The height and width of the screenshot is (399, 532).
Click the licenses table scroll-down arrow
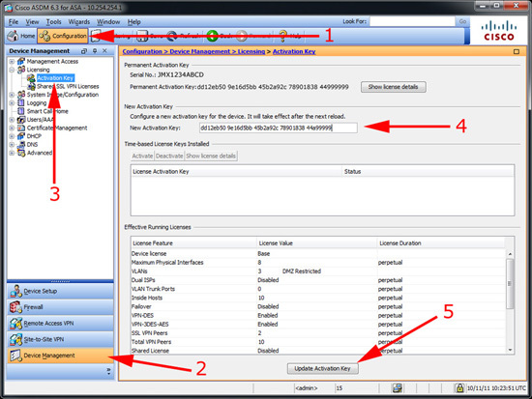pyautogui.click(x=510, y=350)
